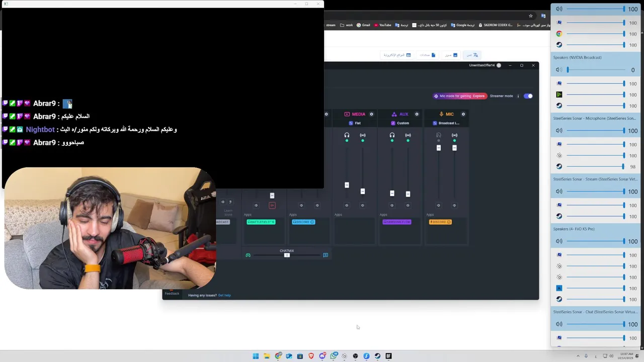Open MEDIA channel settings gear

[x=372, y=114]
